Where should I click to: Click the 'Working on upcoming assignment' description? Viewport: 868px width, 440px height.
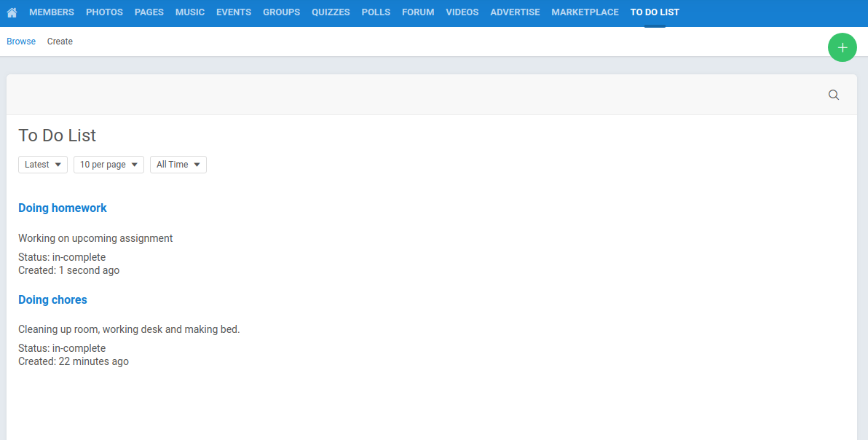click(95, 238)
